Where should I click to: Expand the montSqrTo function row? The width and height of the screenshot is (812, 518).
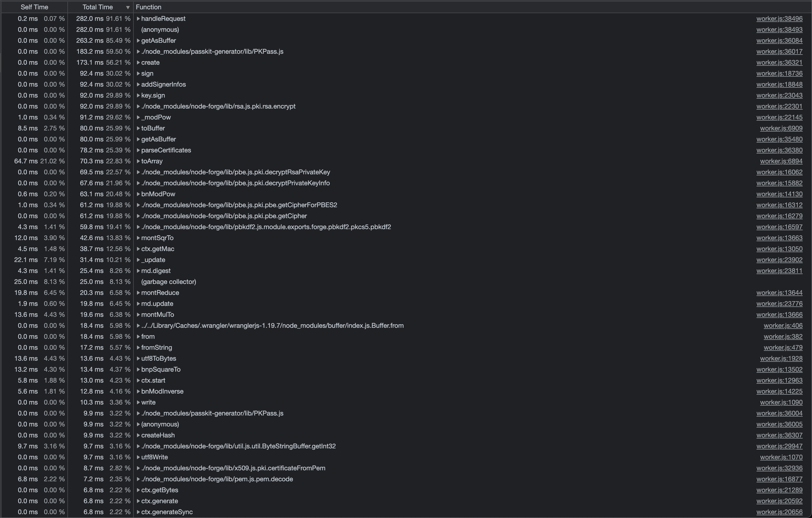tap(138, 238)
